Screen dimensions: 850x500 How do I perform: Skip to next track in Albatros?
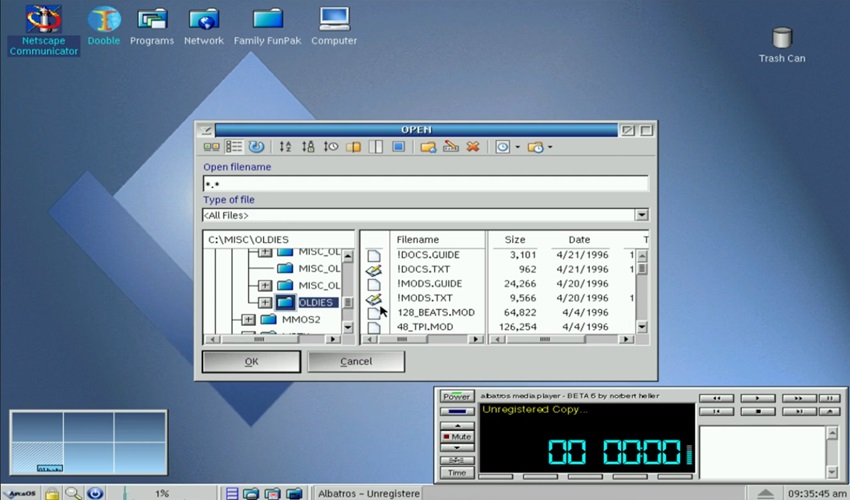coord(799,412)
